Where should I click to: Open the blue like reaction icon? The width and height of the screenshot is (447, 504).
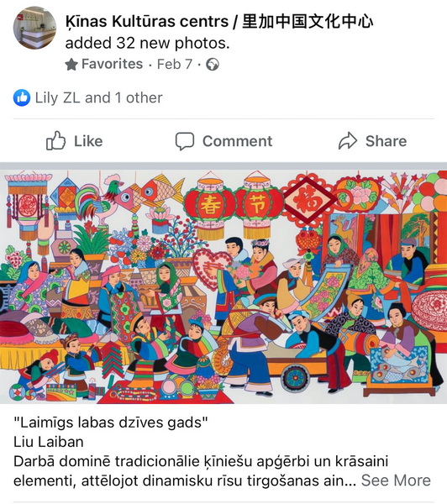point(22,97)
